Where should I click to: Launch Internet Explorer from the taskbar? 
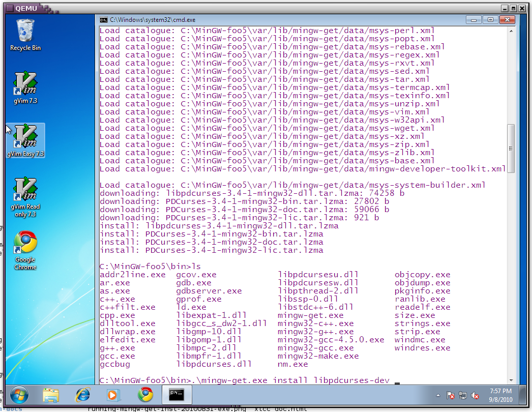pyautogui.click(x=82, y=395)
